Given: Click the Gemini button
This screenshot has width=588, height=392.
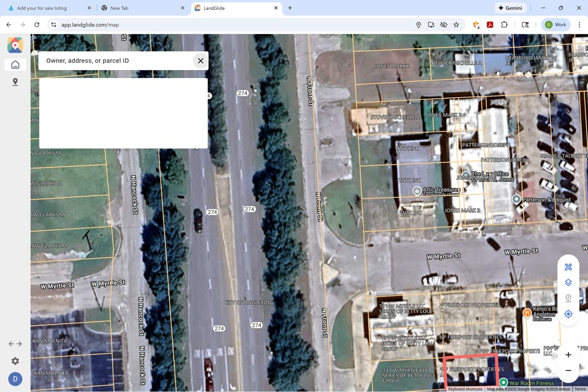Looking at the screenshot, I should [x=510, y=8].
